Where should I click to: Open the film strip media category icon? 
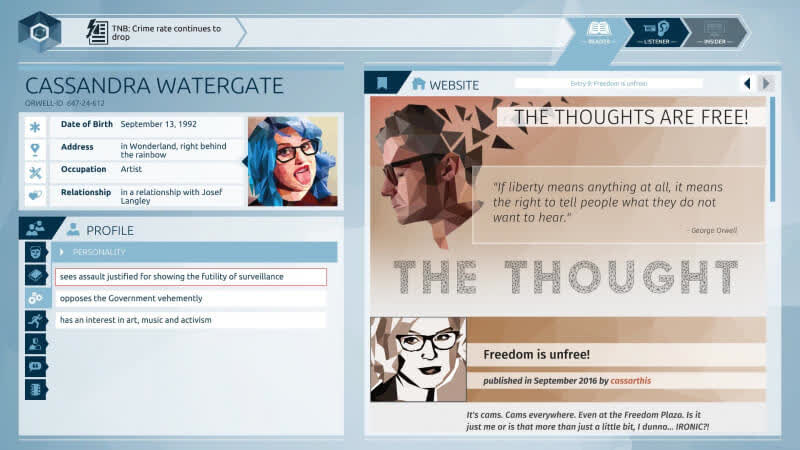(35, 389)
